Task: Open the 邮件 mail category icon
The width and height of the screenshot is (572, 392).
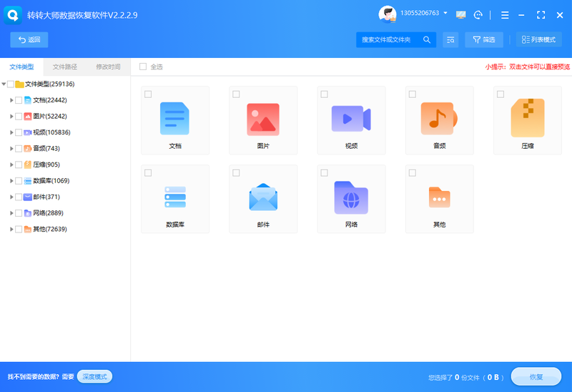Action: click(263, 197)
